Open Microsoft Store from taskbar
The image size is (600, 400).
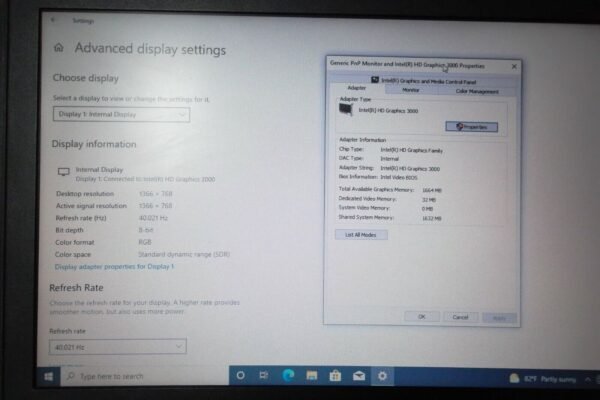point(335,376)
